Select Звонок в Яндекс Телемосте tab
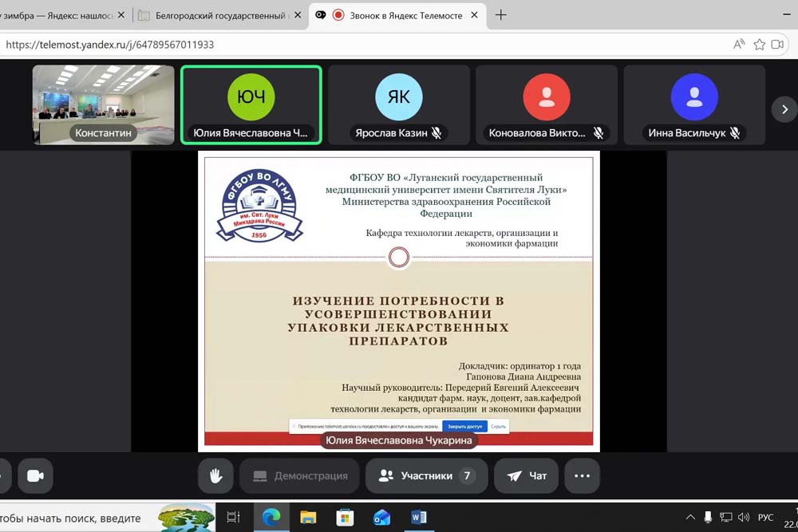Viewport: 798px width, 532px height. [399, 15]
